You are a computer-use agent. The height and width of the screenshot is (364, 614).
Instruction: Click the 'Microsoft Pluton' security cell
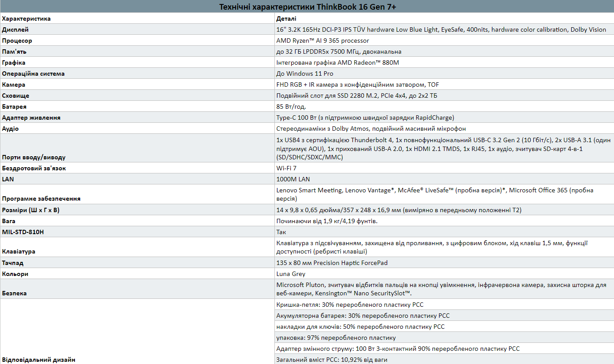pyautogui.click(x=444, y=289)
